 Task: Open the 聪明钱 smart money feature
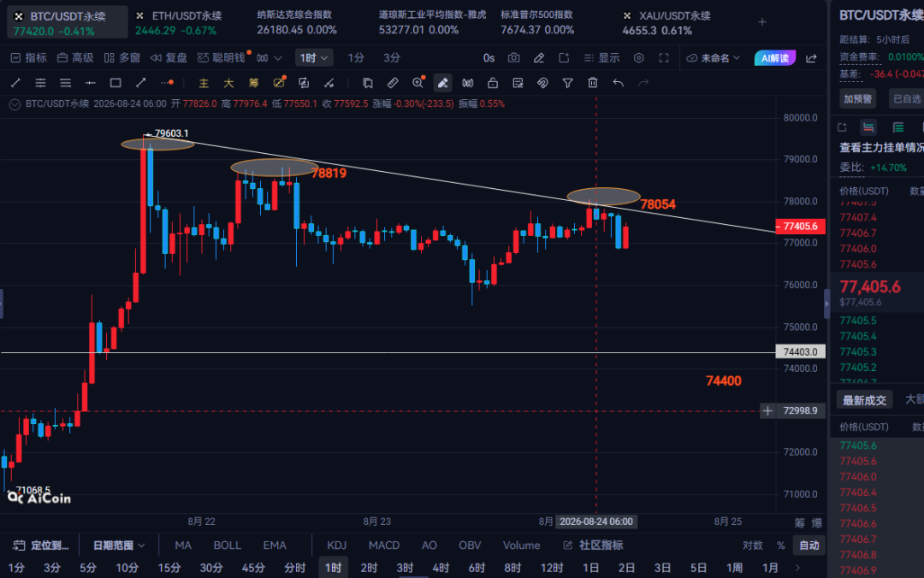tap(222, 58)
